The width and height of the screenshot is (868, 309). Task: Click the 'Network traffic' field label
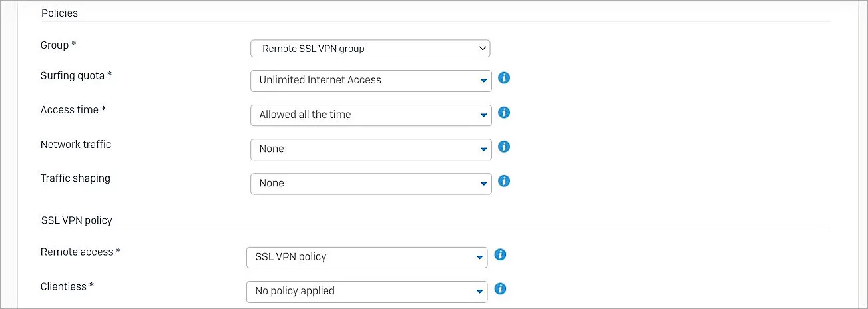pyautogui.click(x=76, y=144)
